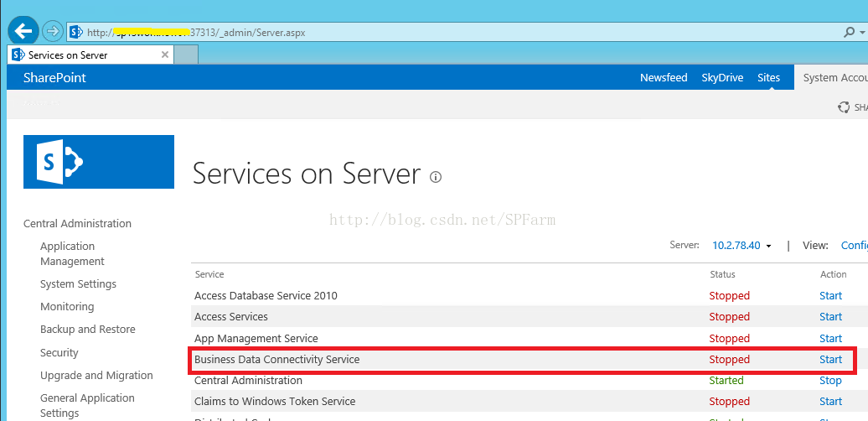The width and height of the screenshot is (868, 421).
Task: Go to Central Administration in left navigation
Action: pyautogui.click(x=77, y=223)
